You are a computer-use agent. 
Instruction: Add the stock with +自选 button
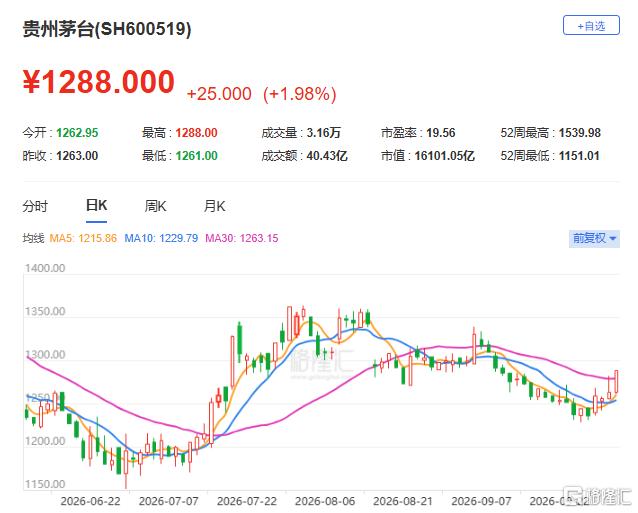[x=591, y=26]
